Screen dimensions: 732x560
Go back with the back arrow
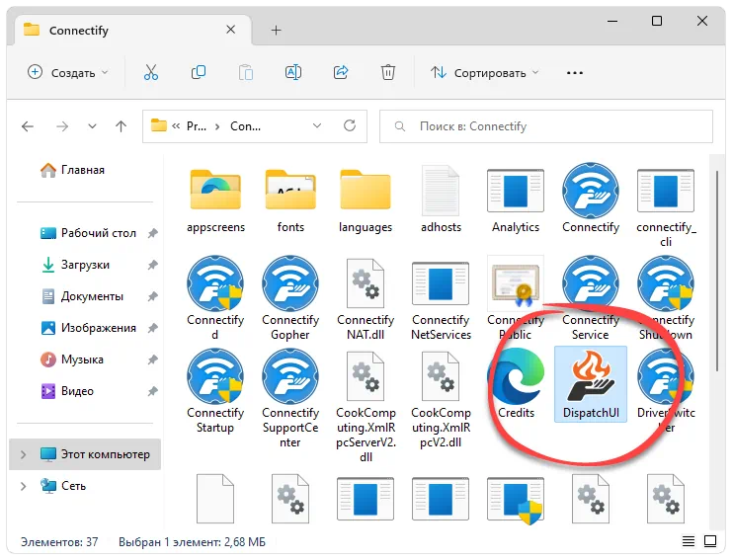[x=28, y=126]
